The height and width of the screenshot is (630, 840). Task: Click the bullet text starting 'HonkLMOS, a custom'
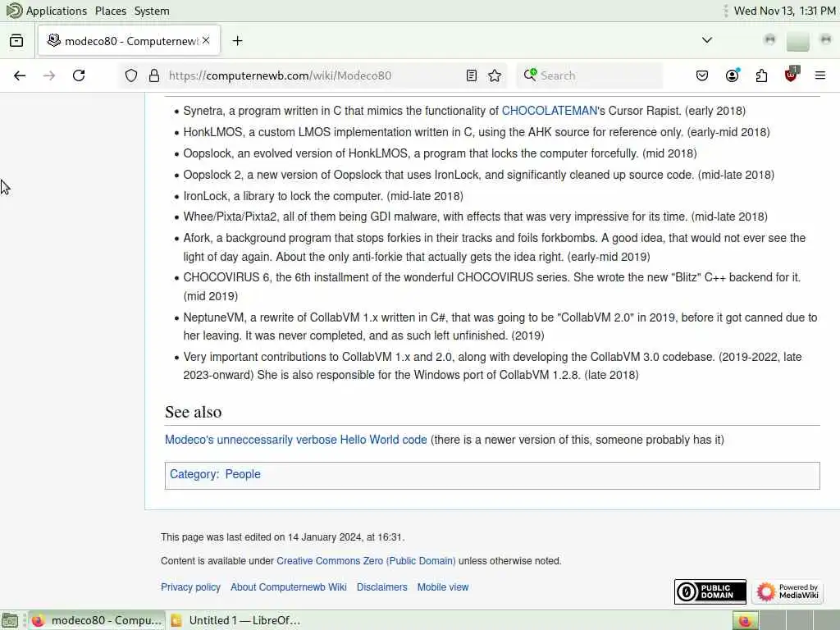[477, 132]
